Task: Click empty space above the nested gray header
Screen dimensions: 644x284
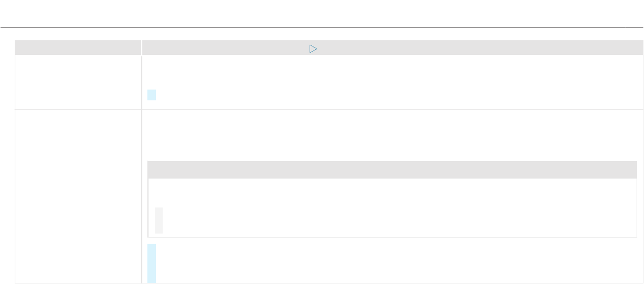Action: pos(392,152)
